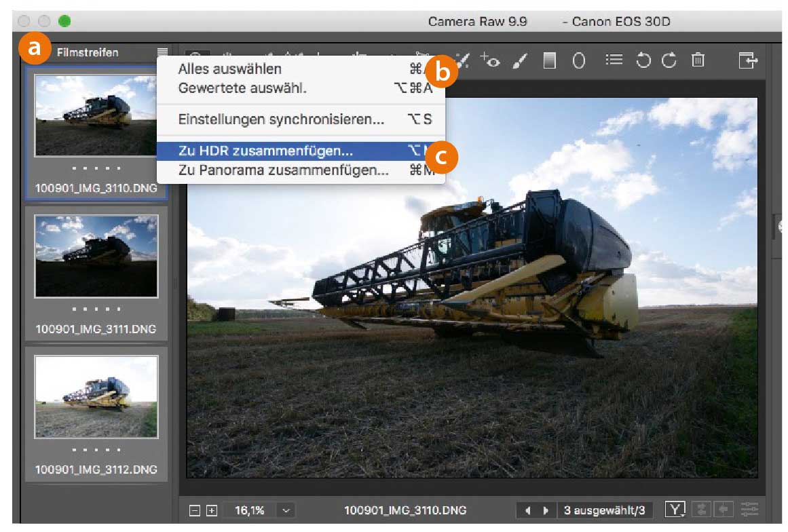This screenshot has height=532, width=788.
Task: Go to next image with right arrow
Action: click(545, 510)
